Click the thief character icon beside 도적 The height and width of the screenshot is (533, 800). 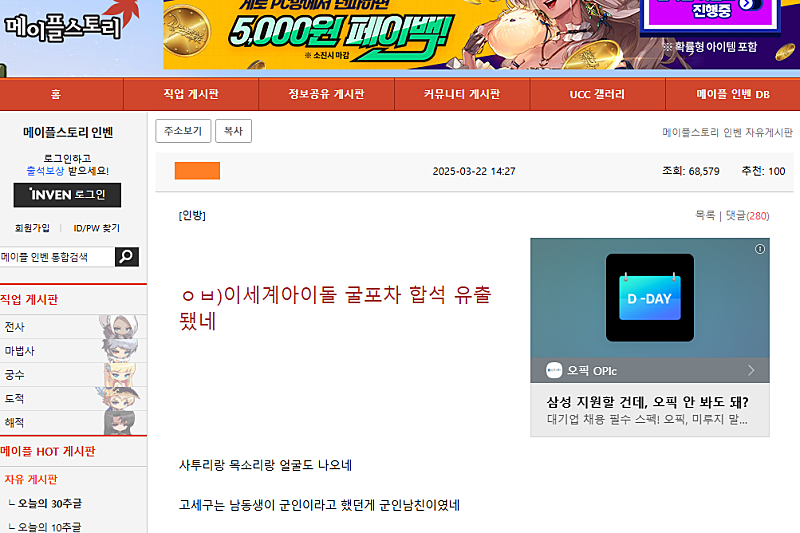coord(118,398)
